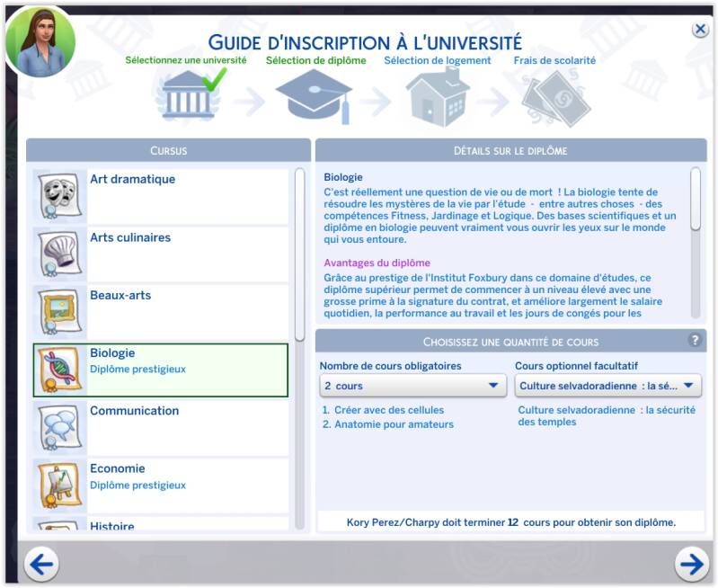Click the house housing step icon
The height and width of the screenshot is (588, 718).
tap(438, 97)
